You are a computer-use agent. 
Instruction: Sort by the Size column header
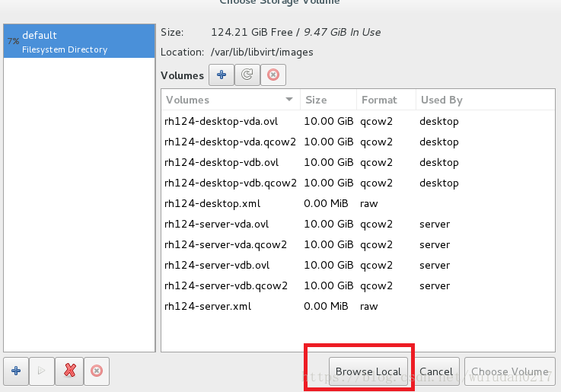(x=328, y=100)
